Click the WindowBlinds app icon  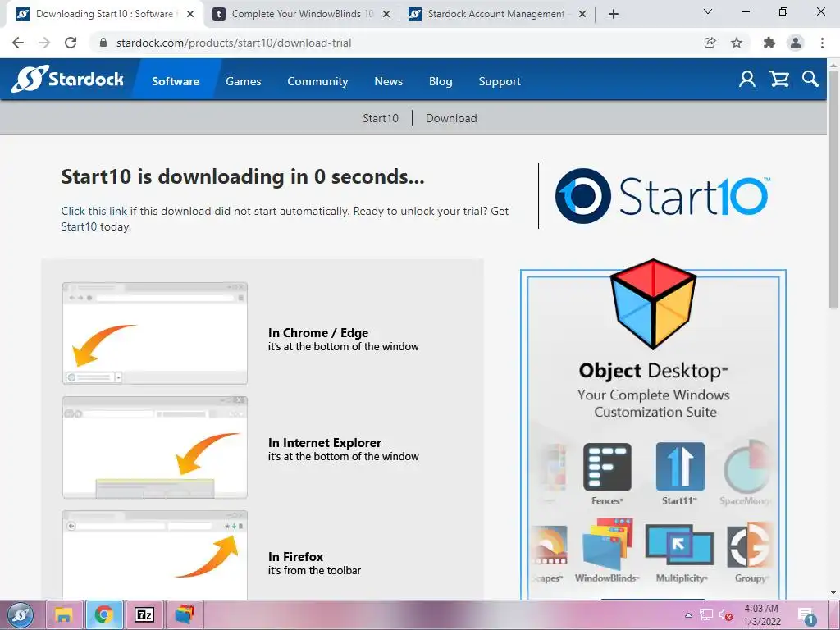point(607,545)
